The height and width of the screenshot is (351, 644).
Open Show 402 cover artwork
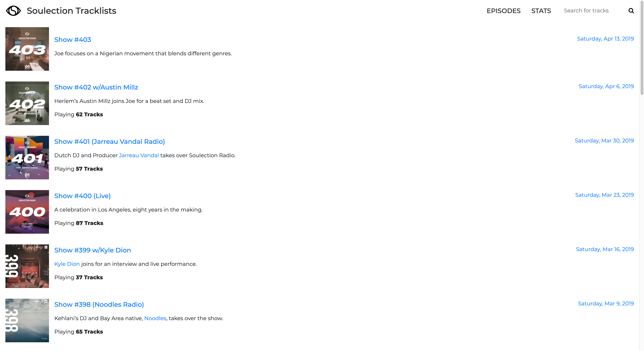click(x=27, y=103)
